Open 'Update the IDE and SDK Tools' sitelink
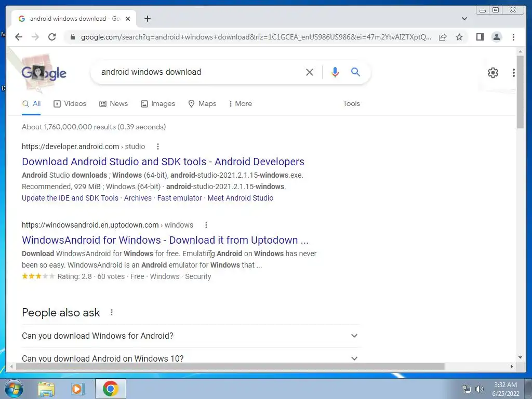Image resolution: width=532 pixels, height=399 pixels. (70, 198)
